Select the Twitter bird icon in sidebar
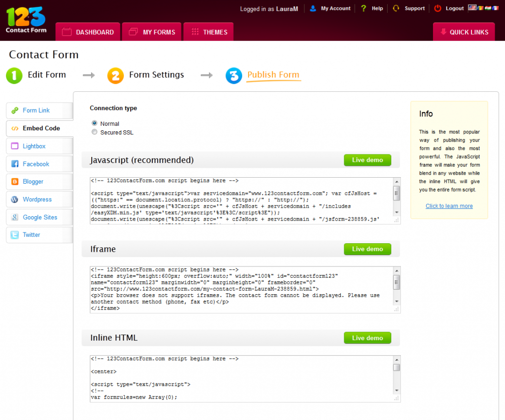The image size is (505, 420). coord(15,234)
